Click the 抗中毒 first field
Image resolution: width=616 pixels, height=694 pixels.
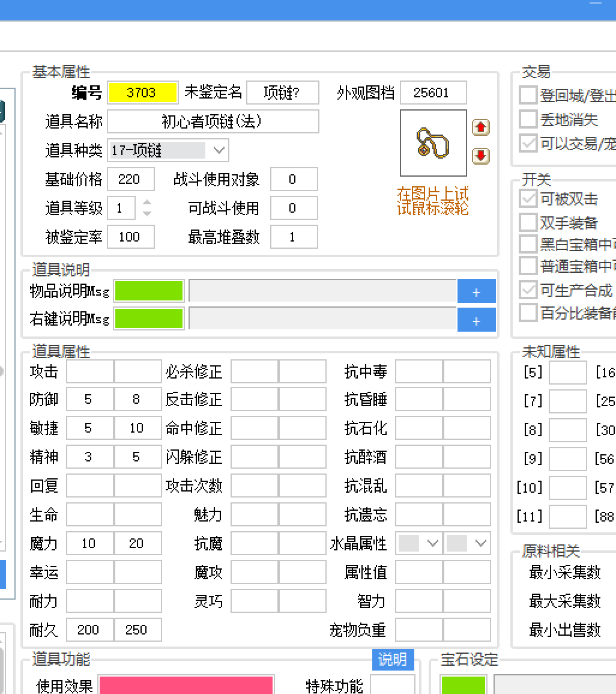pos(419,371)
